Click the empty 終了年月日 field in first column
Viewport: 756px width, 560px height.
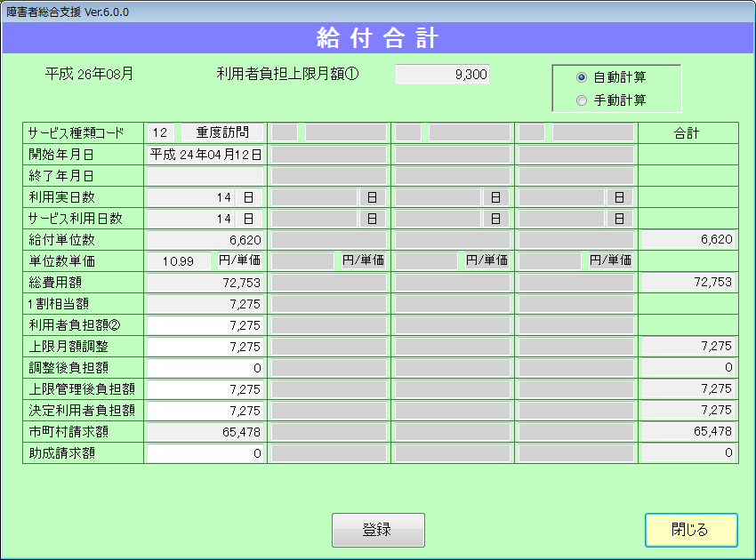tap(205, 175)
